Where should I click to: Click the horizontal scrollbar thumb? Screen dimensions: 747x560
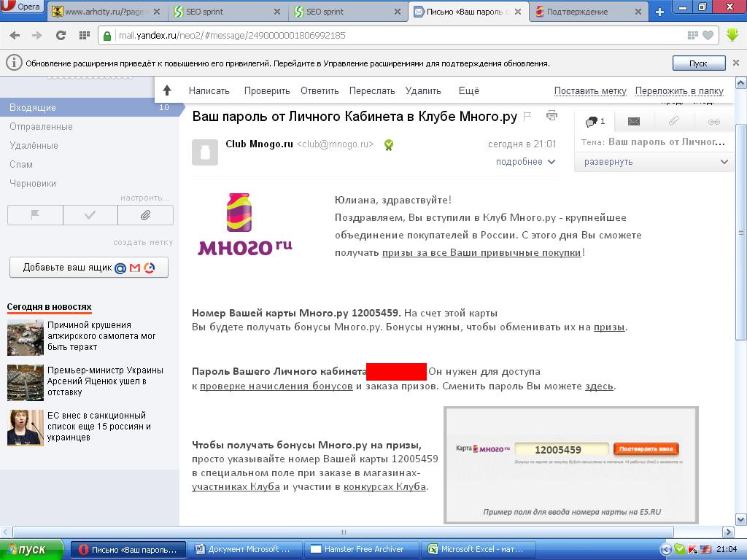click(343, 532)
